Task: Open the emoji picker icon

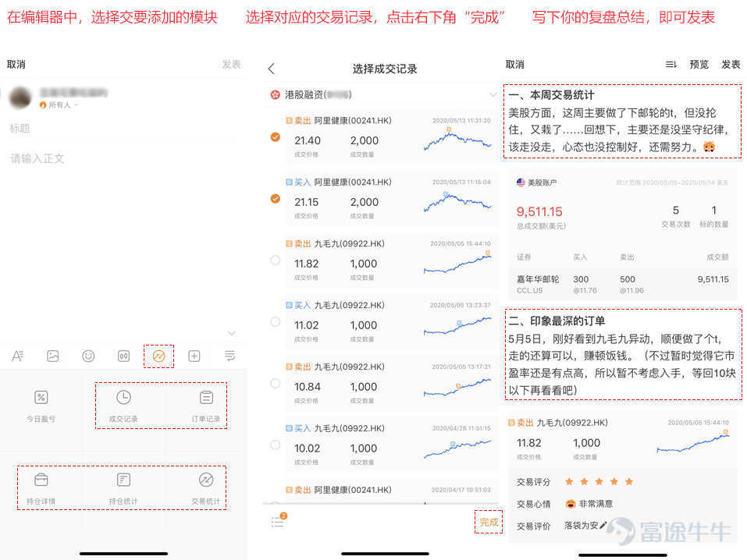Action: coord(88,356)
